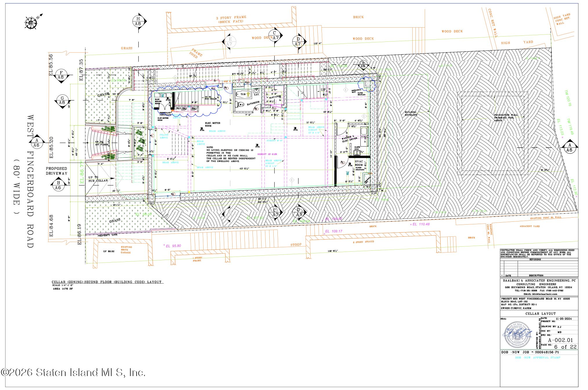
Task: Select the drawing title 'CELLAR (ZONING) SECOND FLOOR' text
Action: [107, 282]
